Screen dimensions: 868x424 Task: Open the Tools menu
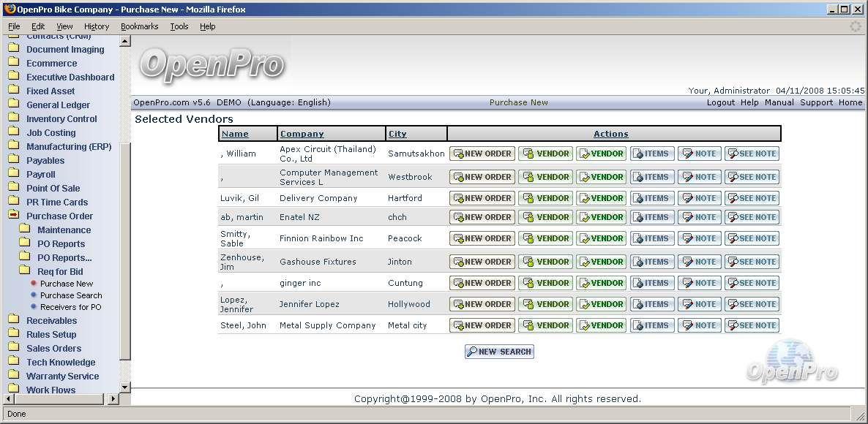point(179,26)
